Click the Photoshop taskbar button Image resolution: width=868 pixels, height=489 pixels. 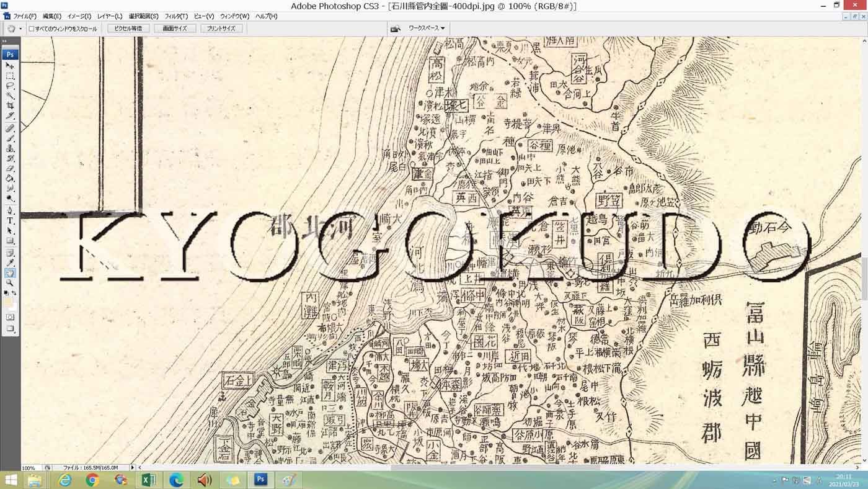point(261,480)
